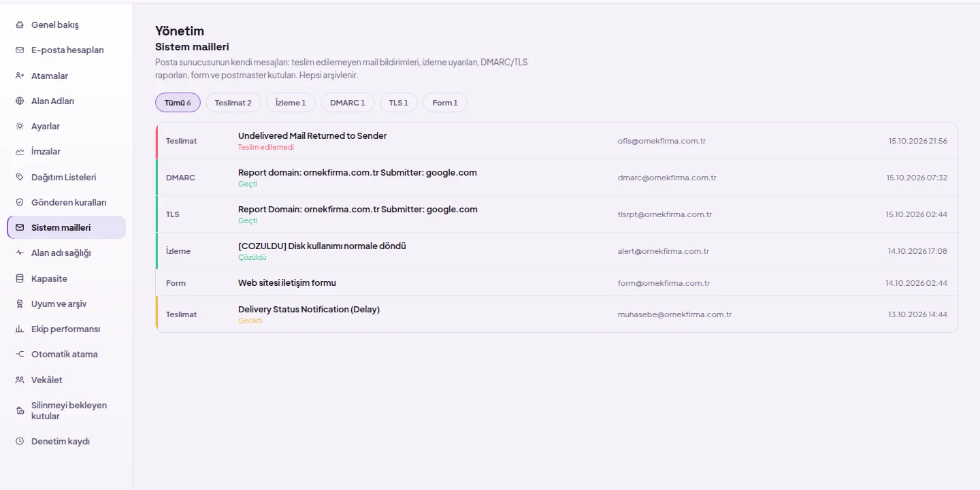Click the E-posta hesapları envelope icon

[20, 50]
